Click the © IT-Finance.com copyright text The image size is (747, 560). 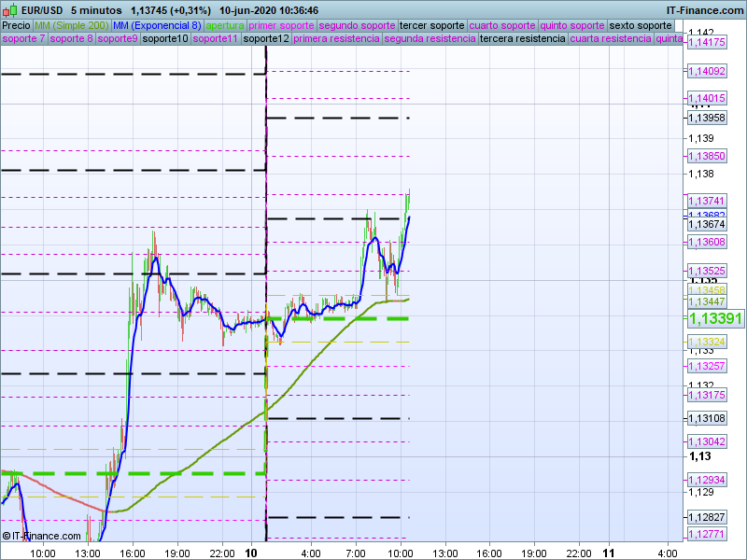pyautogui.click(x=41, y=536)
